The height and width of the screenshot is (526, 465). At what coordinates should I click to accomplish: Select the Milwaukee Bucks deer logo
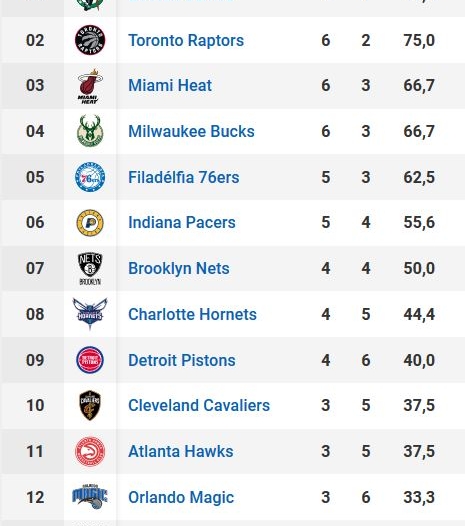90,131
